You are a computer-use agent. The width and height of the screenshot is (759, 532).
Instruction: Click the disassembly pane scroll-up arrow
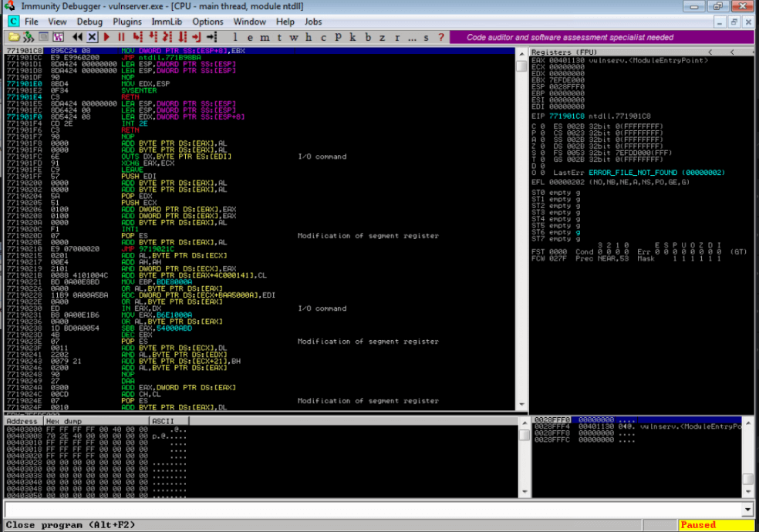521,52
